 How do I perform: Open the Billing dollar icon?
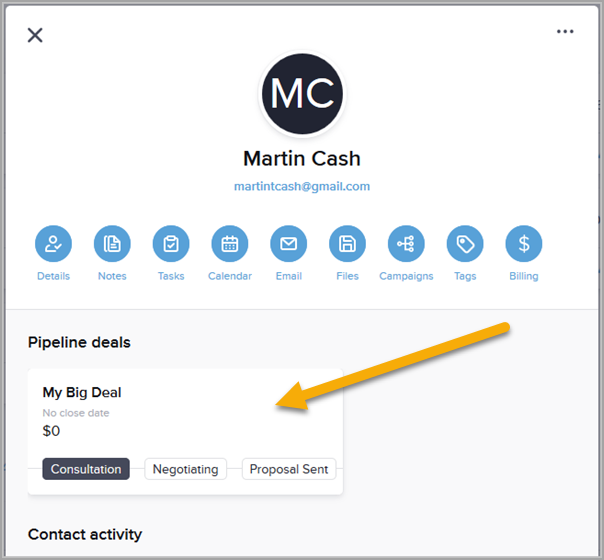524,244
